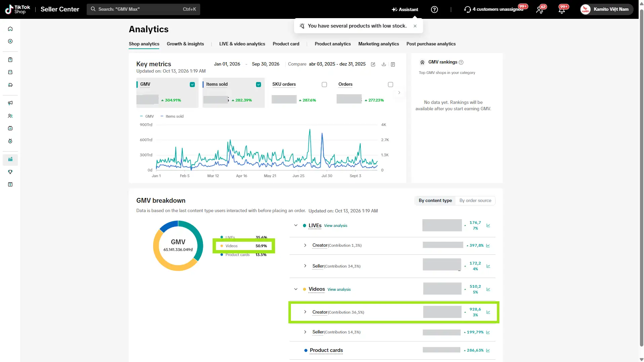Screen dimensions: 644x362
Task: Open the notifications bell icon
Action: [562, 10]
